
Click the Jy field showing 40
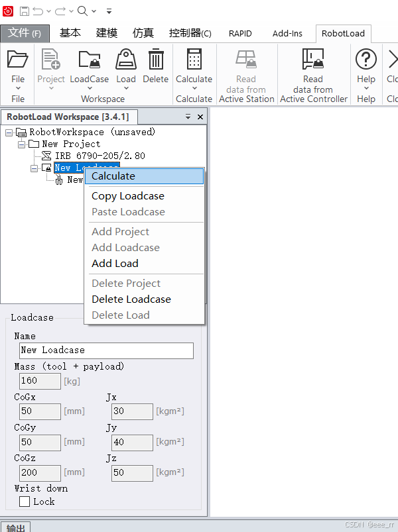tap(132, 443)
